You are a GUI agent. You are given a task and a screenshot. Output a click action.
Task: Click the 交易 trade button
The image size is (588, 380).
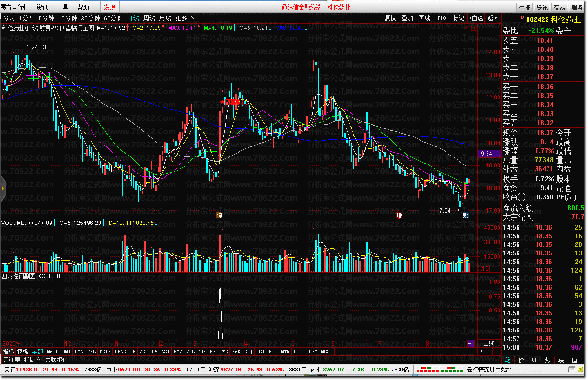[559, 7]
